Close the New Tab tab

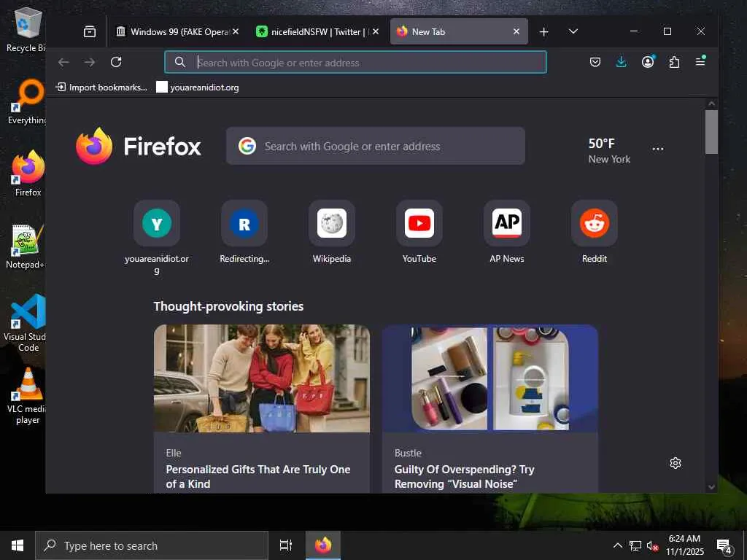516,31
